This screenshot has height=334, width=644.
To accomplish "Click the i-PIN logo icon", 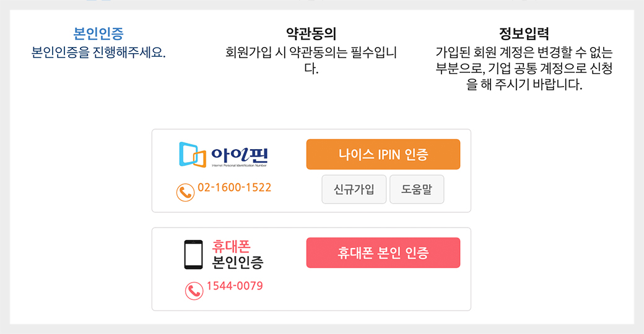I will [x=192, y=155].
